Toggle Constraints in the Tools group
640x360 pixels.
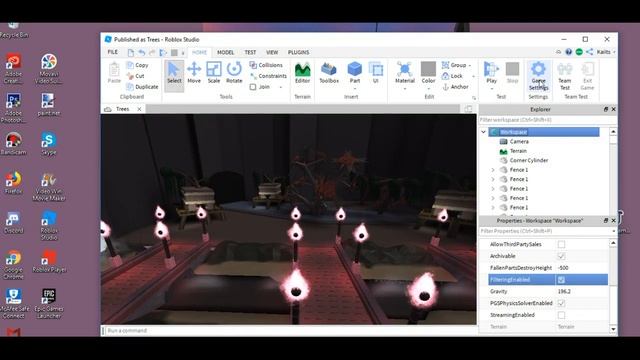pos(268,76)
